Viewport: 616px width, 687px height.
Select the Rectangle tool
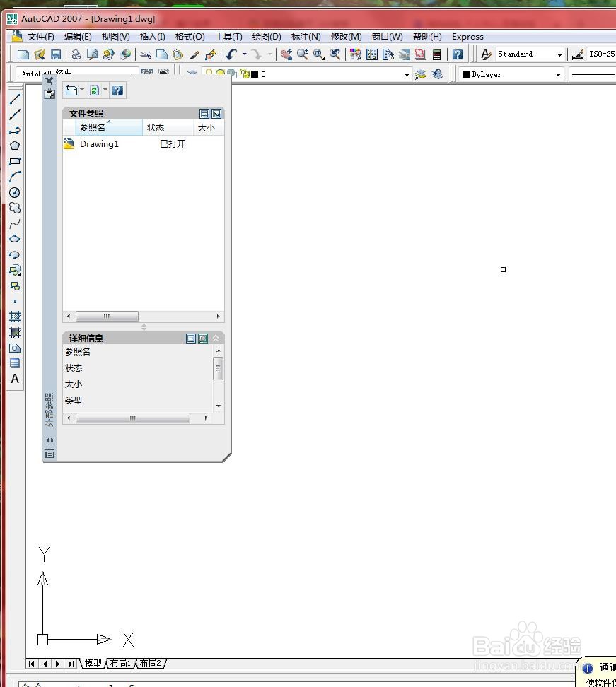(x=15, y=161)
